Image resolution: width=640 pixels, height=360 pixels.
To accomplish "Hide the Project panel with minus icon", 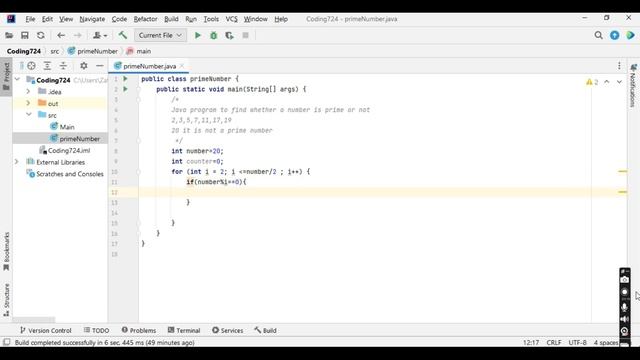I will tap(100, 66).
